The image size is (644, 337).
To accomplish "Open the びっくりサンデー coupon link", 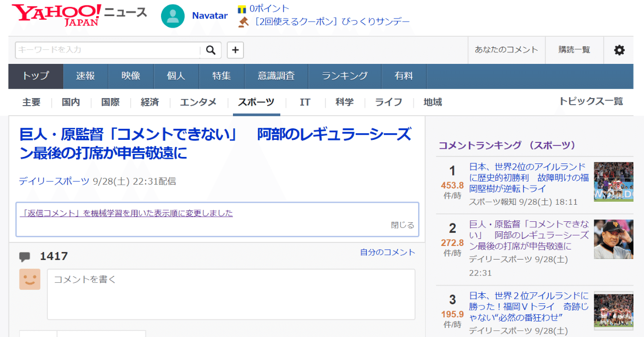I will [x=332, y=22].
